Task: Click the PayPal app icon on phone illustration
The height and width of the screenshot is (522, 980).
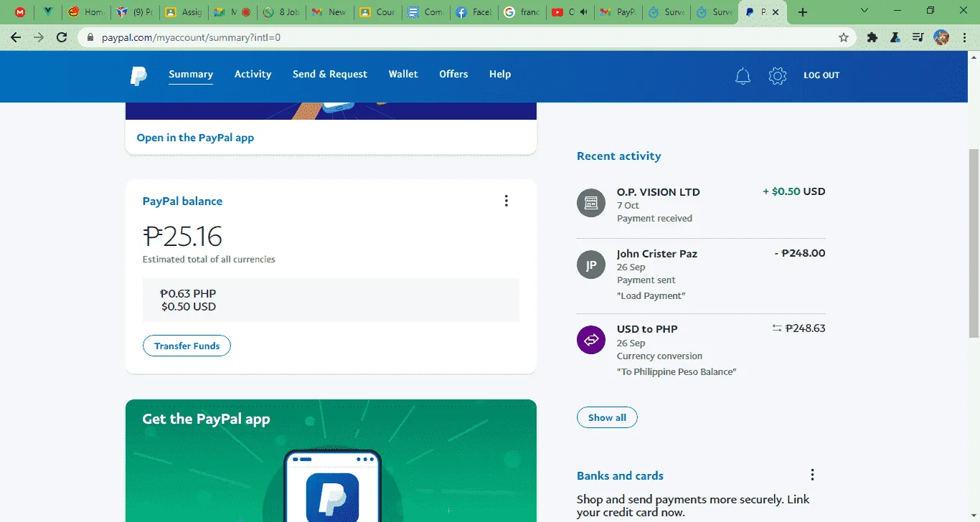Action: 332,498
